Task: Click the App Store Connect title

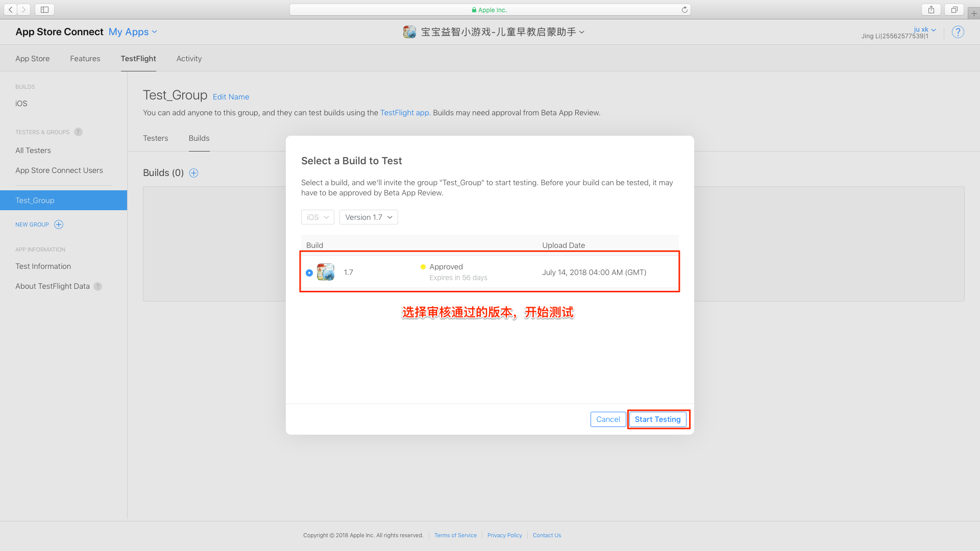Action: pos(59,32)
